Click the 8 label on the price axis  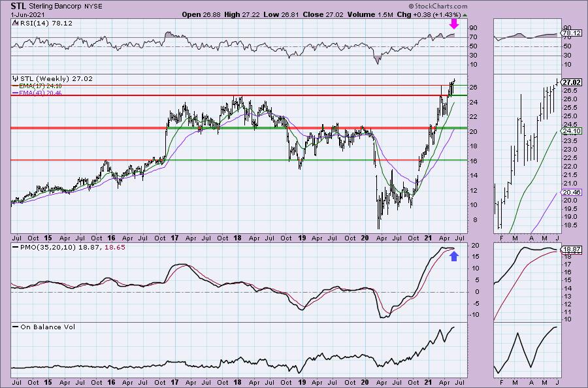click(x=475, y=220)
